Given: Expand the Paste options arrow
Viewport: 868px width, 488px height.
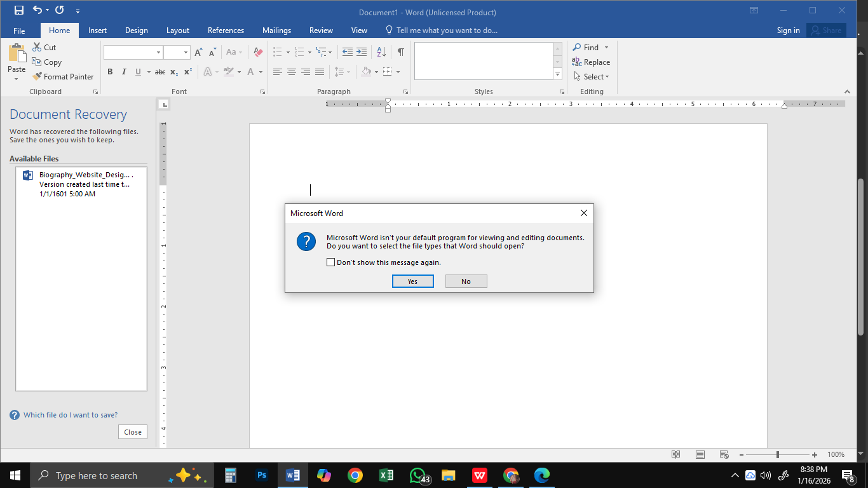Looking at the screenshot, I should tap(17, 79).
